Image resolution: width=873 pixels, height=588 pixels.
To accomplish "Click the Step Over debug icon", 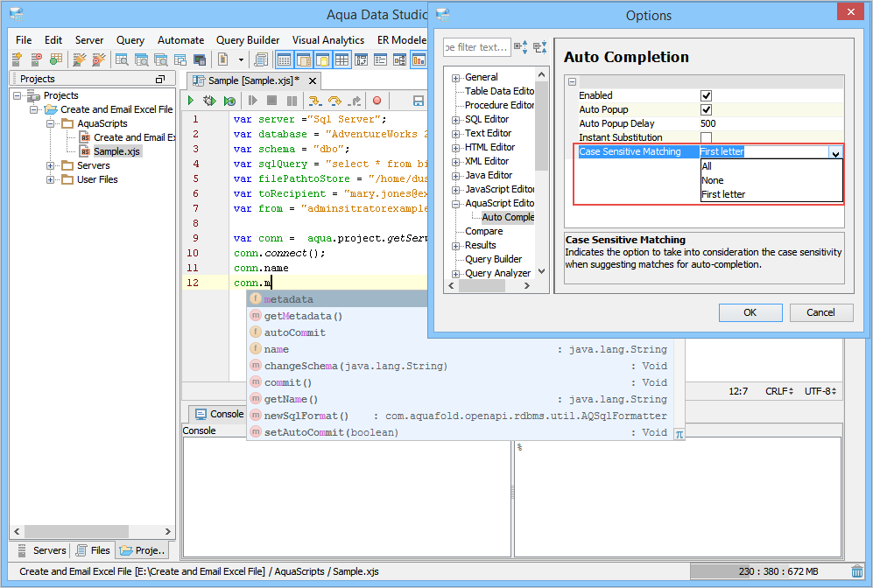I will [334, 101].
